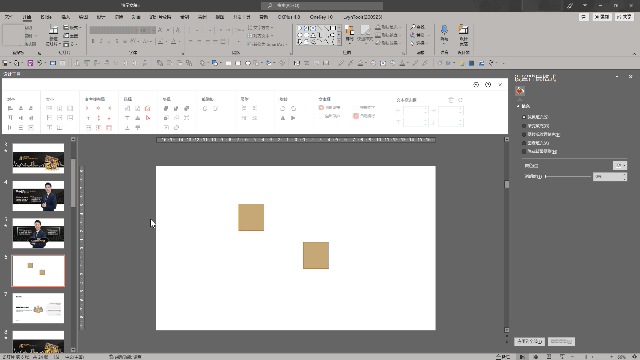Open Shape Effects dropdown in Drawing group
Screen dimensions: 640x360
(x=388, y=43)
